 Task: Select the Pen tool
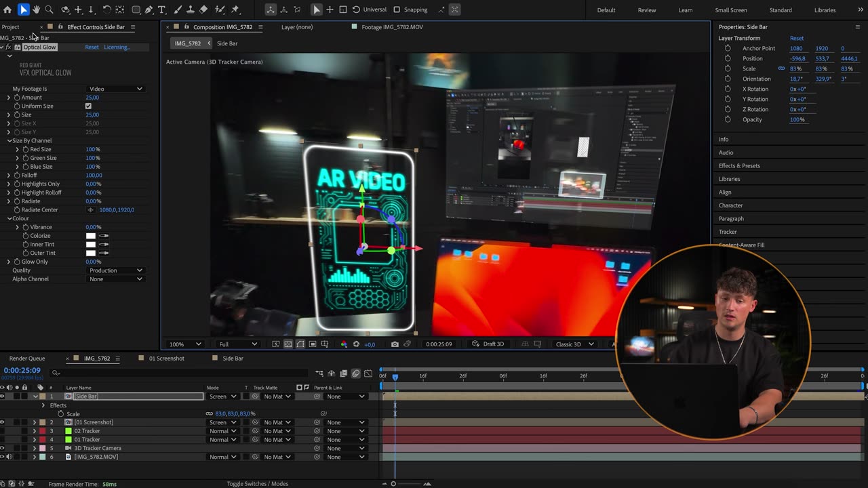point(149,9)
